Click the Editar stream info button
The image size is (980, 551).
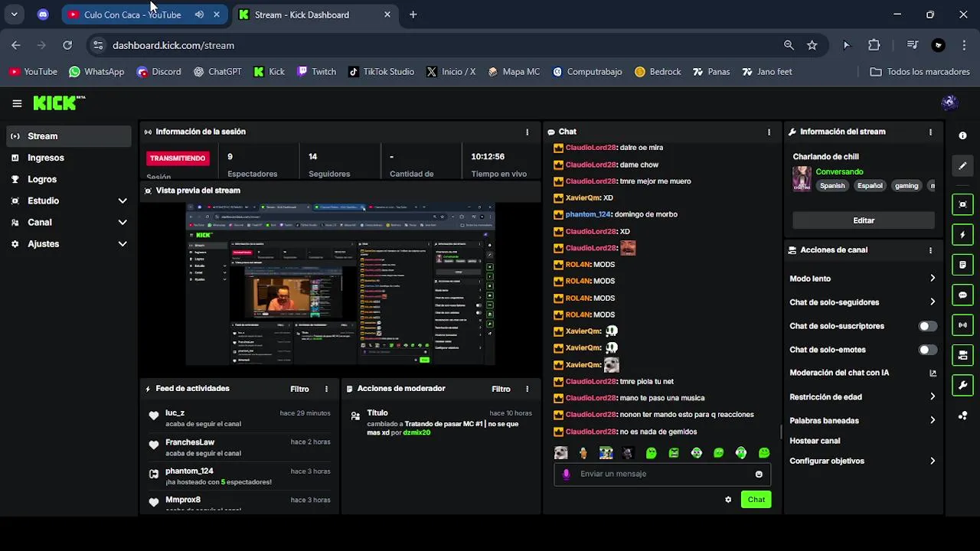click(864, 220)
